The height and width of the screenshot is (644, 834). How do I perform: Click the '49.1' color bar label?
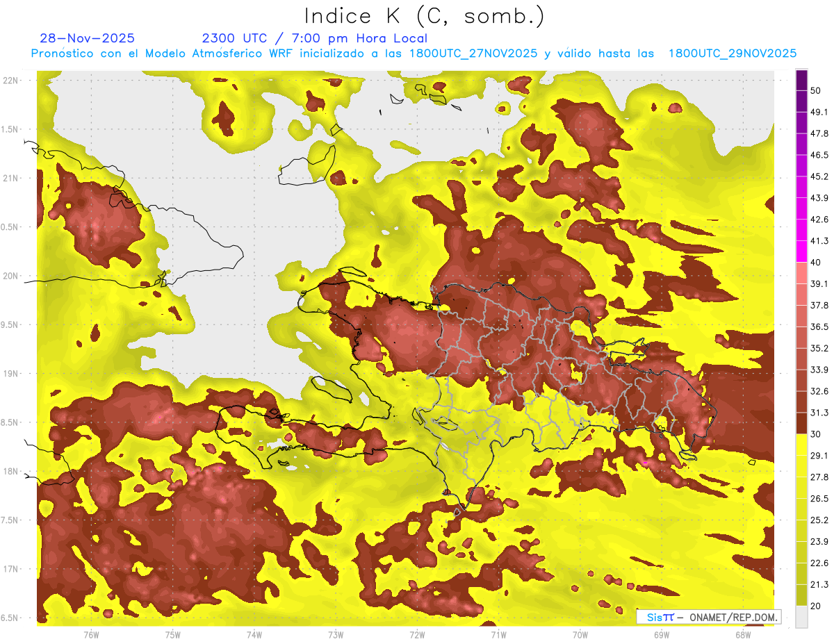coord(819,112)
